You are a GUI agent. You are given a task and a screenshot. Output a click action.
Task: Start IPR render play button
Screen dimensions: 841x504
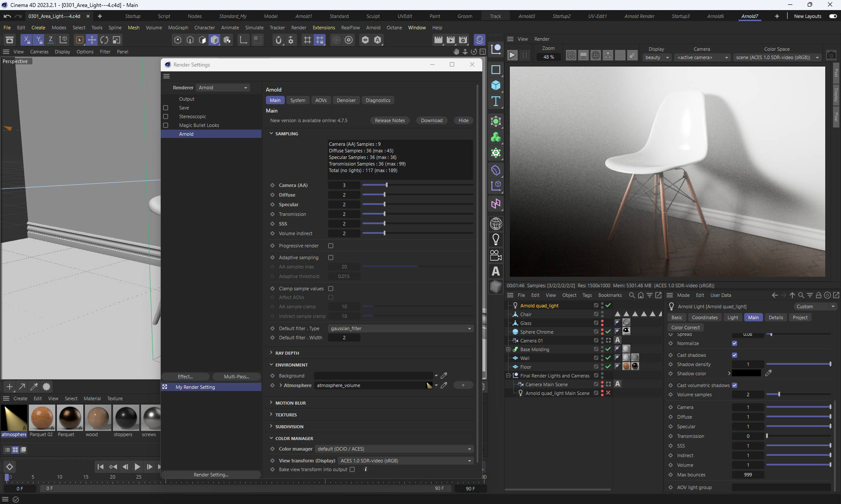click(512, 56)
